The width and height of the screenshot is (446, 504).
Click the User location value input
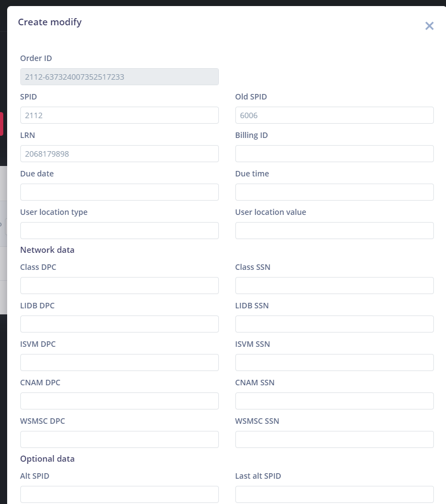334,231
